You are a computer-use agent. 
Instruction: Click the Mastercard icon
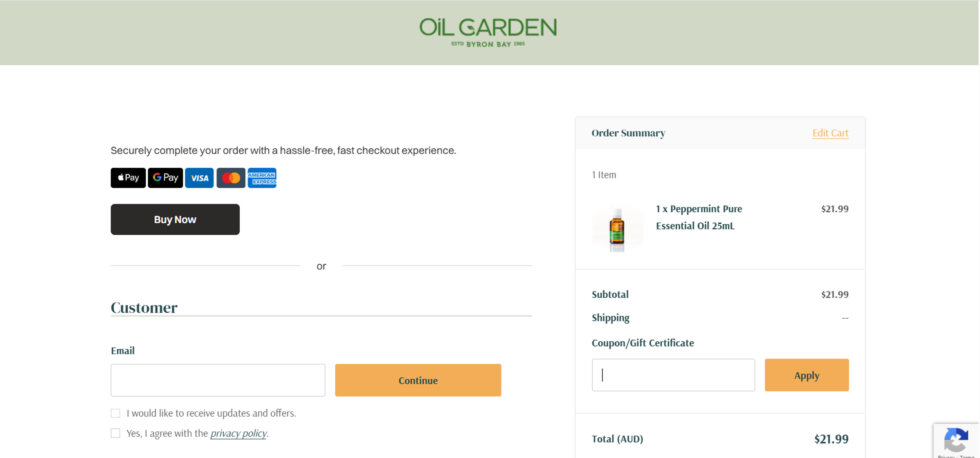[x=231, y=178]
